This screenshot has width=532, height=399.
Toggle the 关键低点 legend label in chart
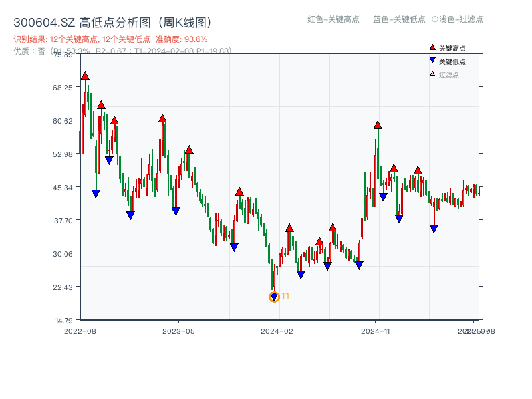pos(452,61)
